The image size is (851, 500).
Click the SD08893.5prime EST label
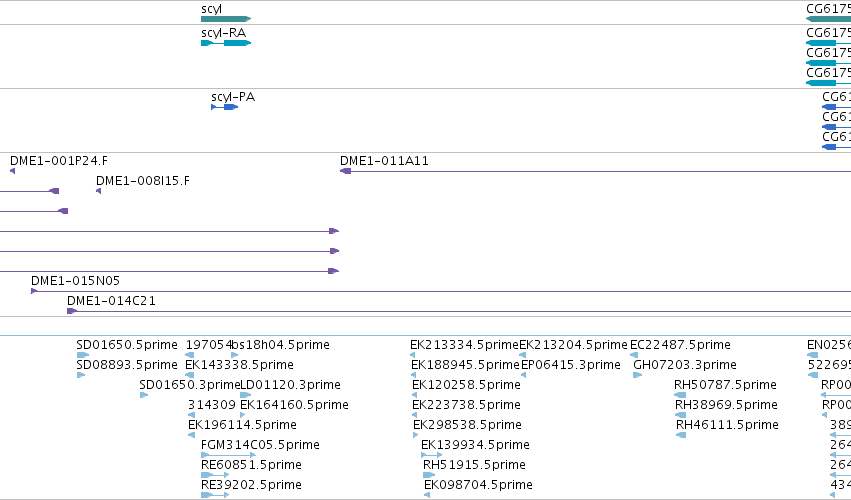click(x=126, y=365)
